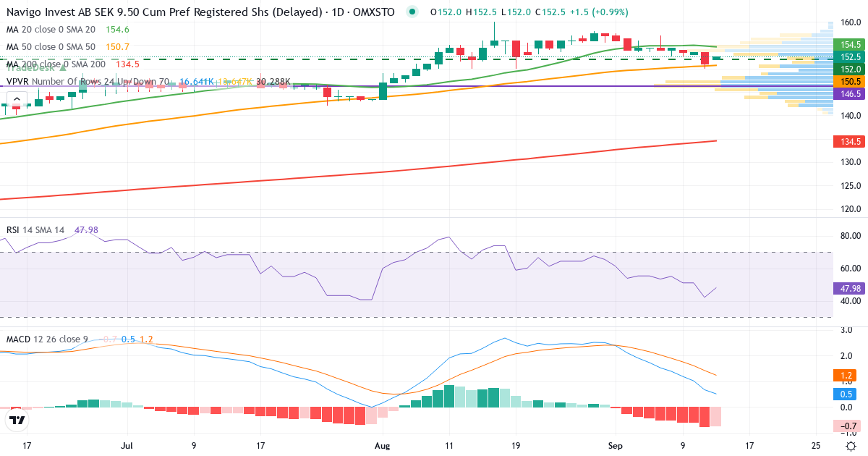This screenshot has height=456, width=868.
Task: Click the 120.0 price scale label
Action: coord(851,209)
